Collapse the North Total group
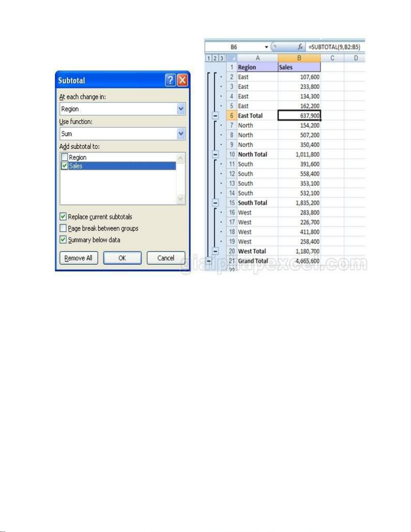411x532 pixels. click(x=215, y=154)
